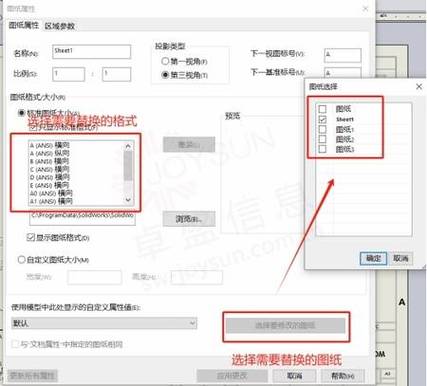Screen dimensions: 427x386
Task: Click 取消 in the 图纸选择 dialog
Action: [401, 258]
